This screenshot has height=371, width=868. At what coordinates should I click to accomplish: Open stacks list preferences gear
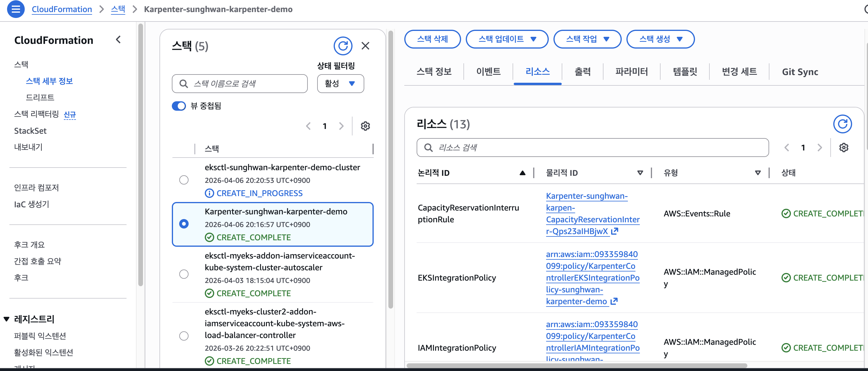[x=365, y=126]
